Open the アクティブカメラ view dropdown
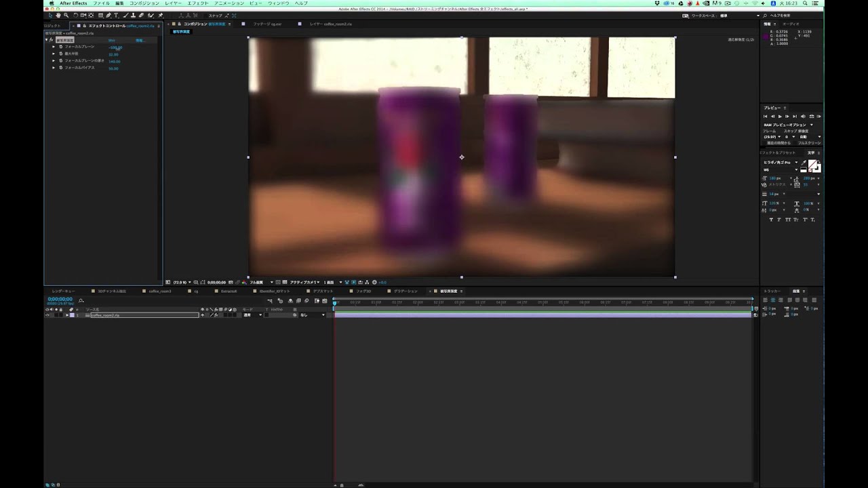This screenshot has height=488, width=868. coord(304,282)
